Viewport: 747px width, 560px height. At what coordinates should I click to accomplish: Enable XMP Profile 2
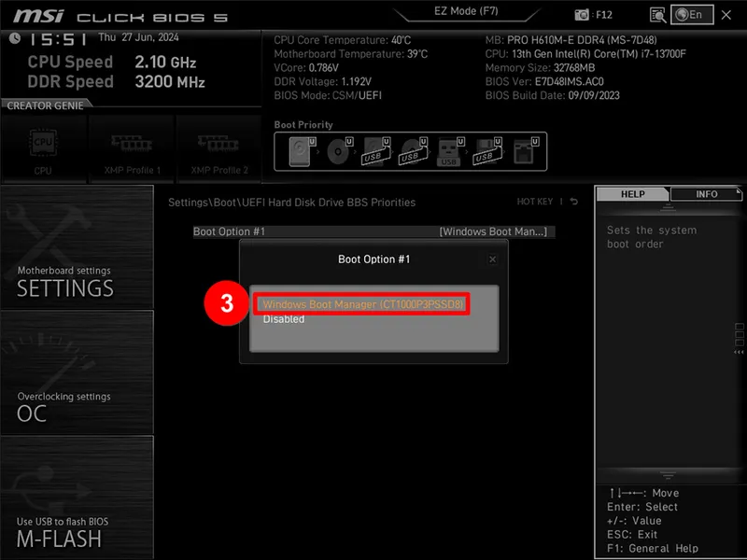point(219,147)
